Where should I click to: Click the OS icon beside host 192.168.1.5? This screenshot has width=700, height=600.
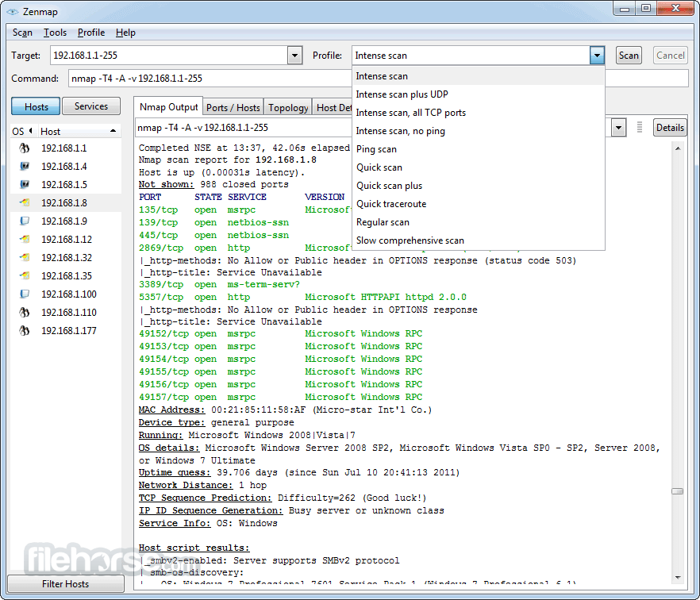(x=25, y=184)
